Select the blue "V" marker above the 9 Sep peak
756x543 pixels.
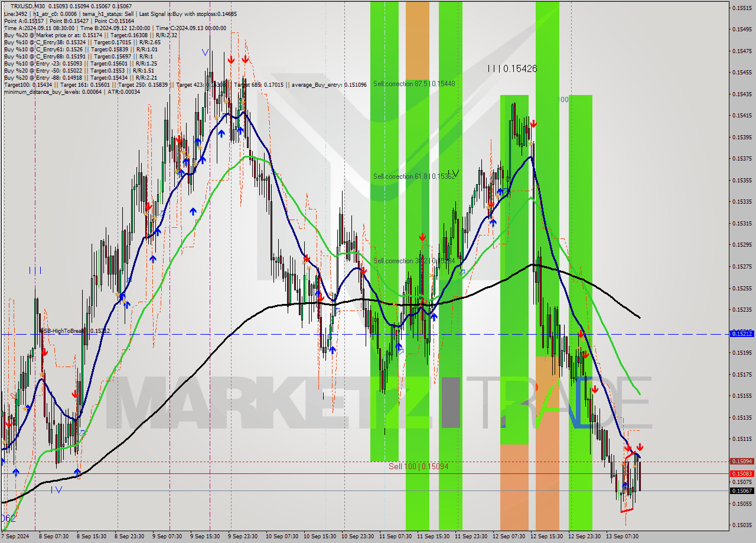pyautogui.click(x=206, y=52)
